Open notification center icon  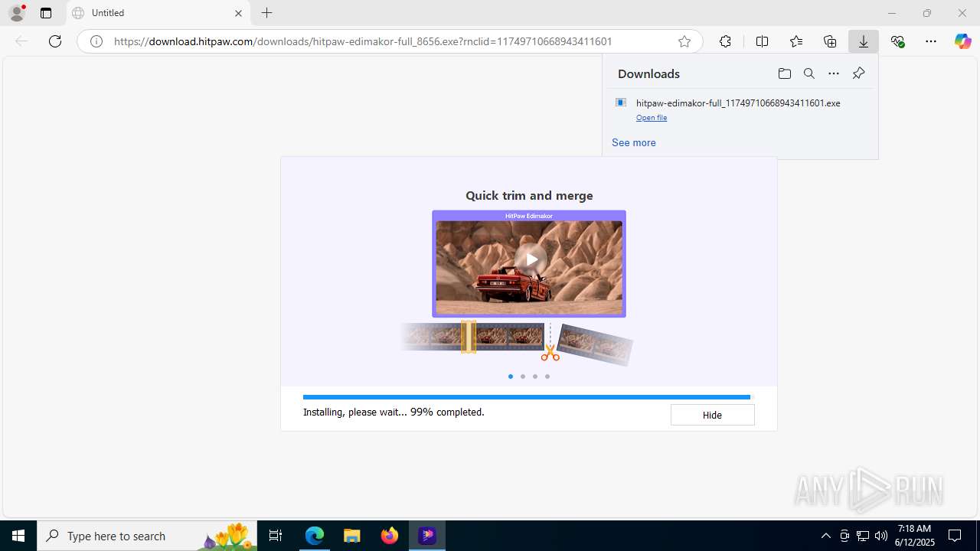[x=955, y=536]
